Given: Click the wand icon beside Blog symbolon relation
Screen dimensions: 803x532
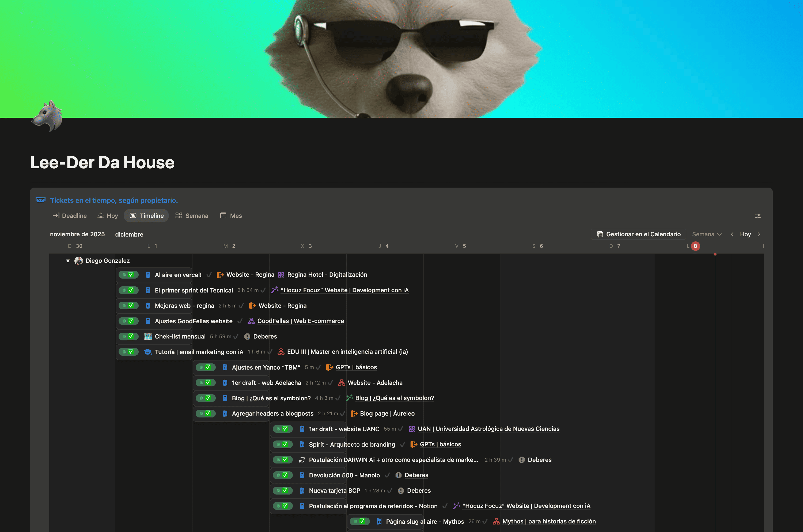Looking at the screenshot, I should pyautogui.click(x=349, y=398).
